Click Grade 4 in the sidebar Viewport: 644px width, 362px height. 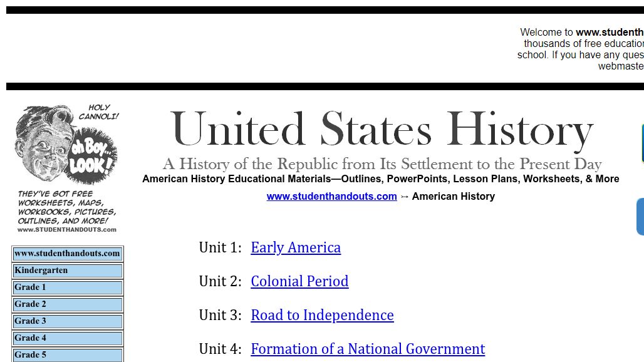pyautogui.click(x=67, y=338)
